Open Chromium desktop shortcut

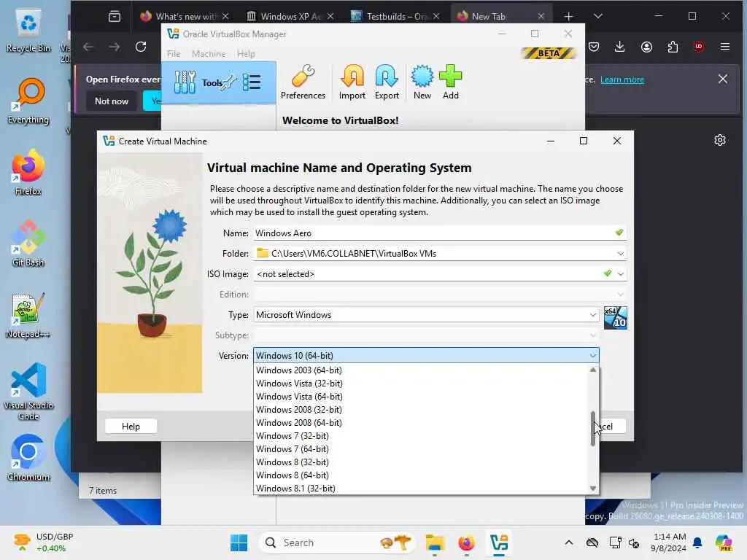[x=28, y=458]
